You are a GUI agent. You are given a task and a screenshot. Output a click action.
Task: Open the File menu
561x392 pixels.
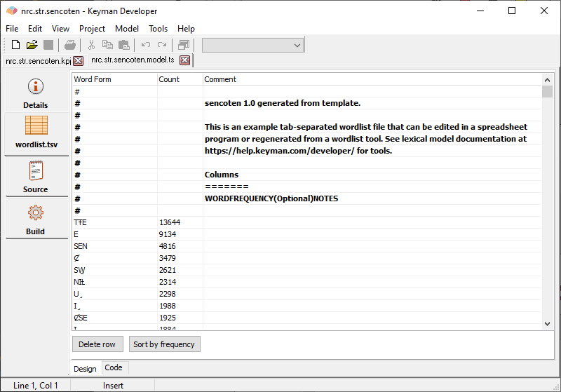pos(12,29)
